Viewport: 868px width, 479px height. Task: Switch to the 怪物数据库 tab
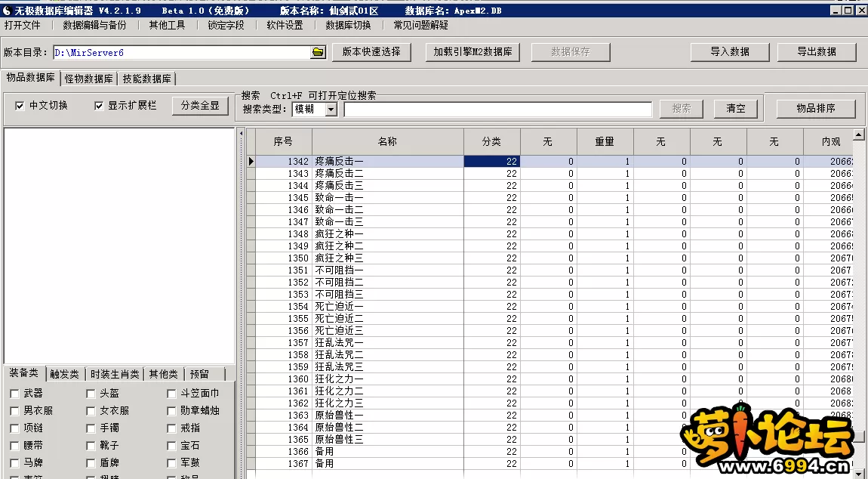(88, 79)
